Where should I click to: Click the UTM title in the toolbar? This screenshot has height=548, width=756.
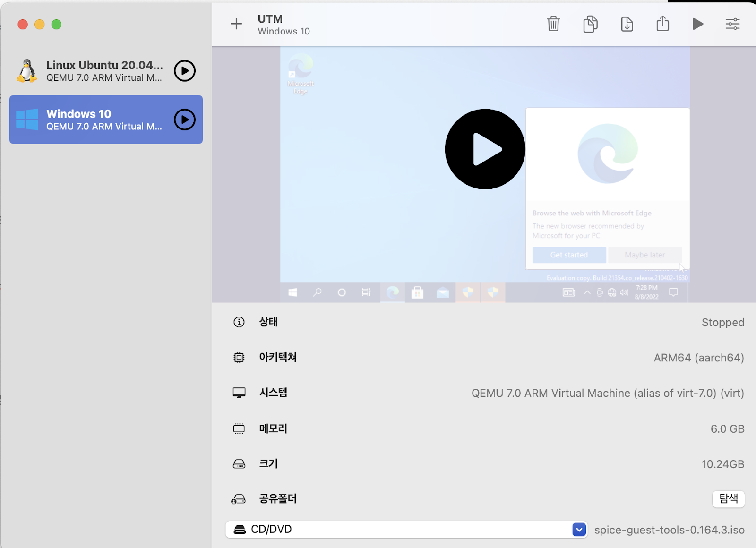pos(270,19)
